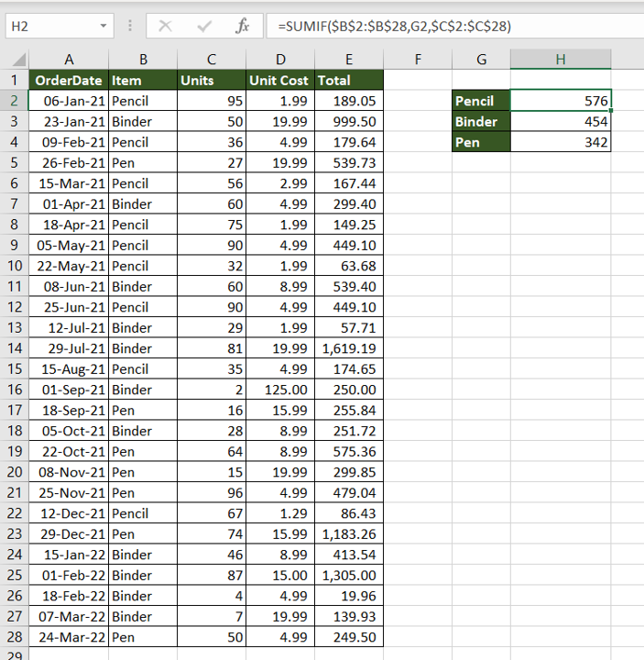The image size is (644, 660).
Task: Select column E header
Action: pos(348,60)
